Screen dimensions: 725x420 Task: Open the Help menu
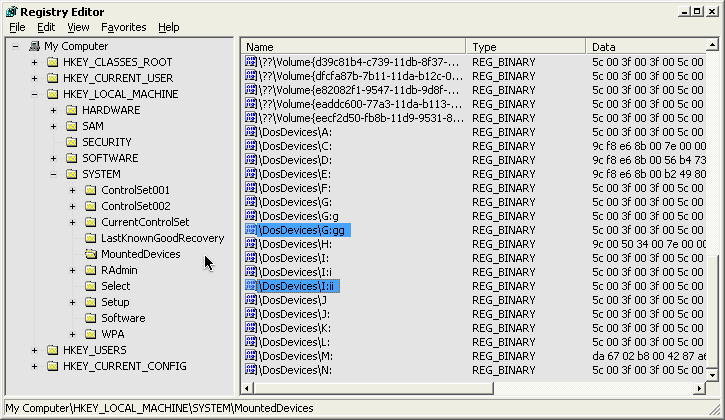(168, 27)
